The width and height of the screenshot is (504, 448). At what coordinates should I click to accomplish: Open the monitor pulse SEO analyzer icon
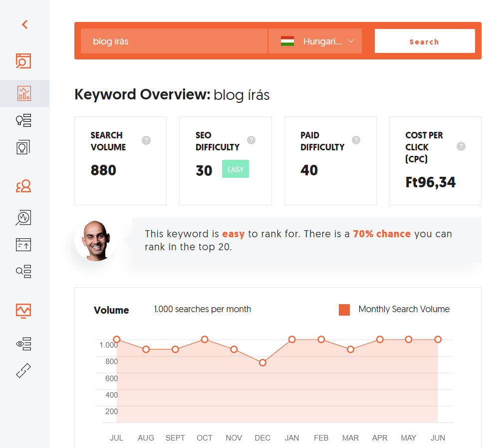coord(23,310)
